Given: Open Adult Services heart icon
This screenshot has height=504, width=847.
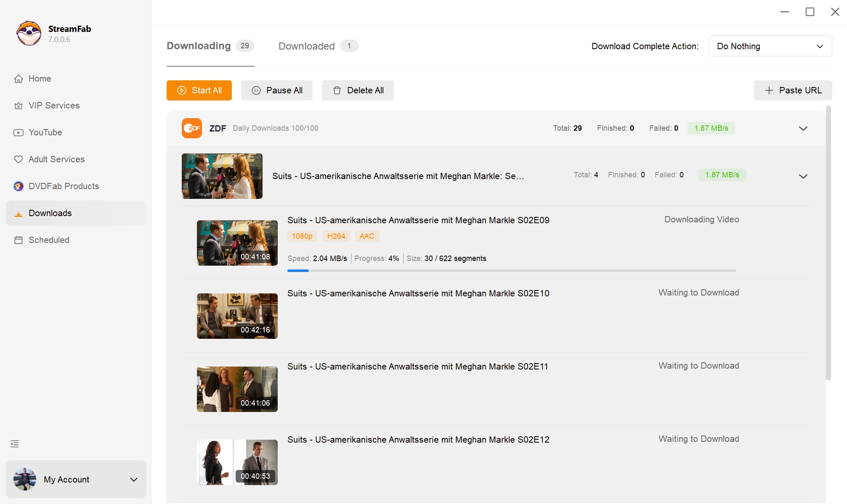Looking at the screenshot, I should click(19, 159).
